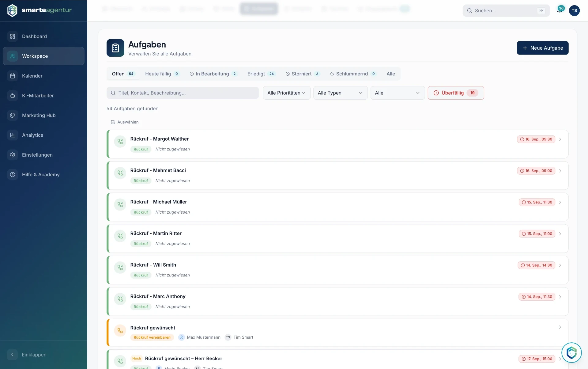
Task: Create a task with Neue Aufgabe
Action: click(543, 48)
